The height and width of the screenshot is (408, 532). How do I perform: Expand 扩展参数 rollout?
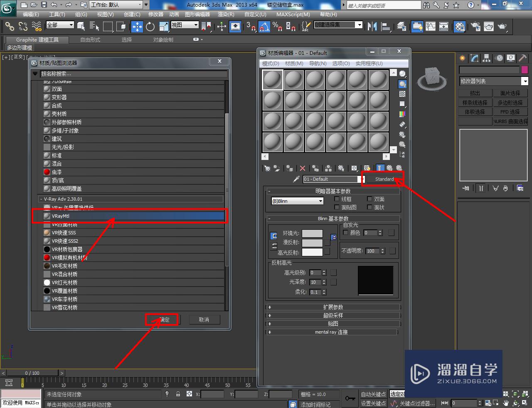[333, 307]
